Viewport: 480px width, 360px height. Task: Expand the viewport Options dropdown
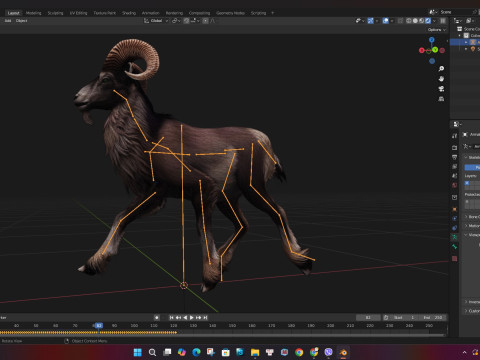coord(437,30)
